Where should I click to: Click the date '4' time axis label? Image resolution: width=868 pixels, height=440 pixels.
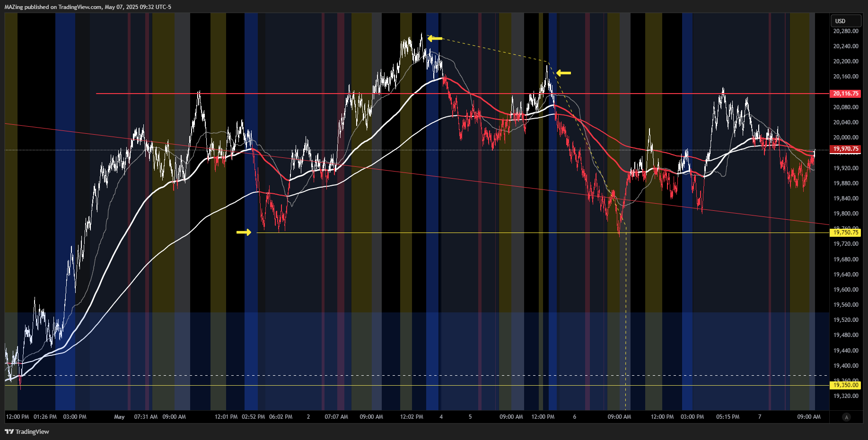pos(441,417)
